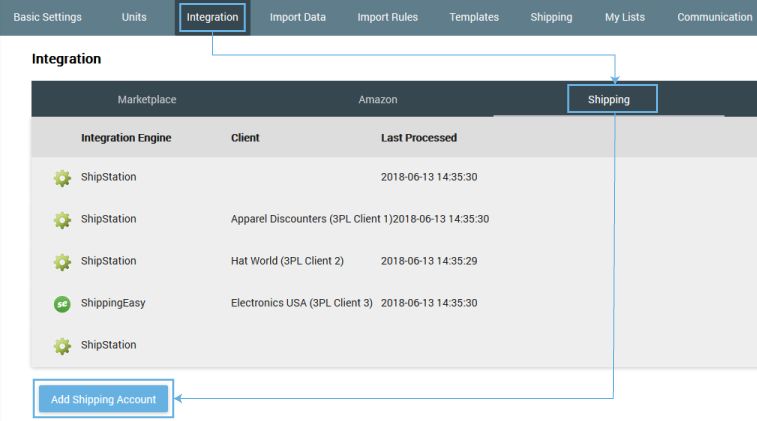Click gear icon of first ShipStation row
The image size is (757, 421).
point(62,178)
